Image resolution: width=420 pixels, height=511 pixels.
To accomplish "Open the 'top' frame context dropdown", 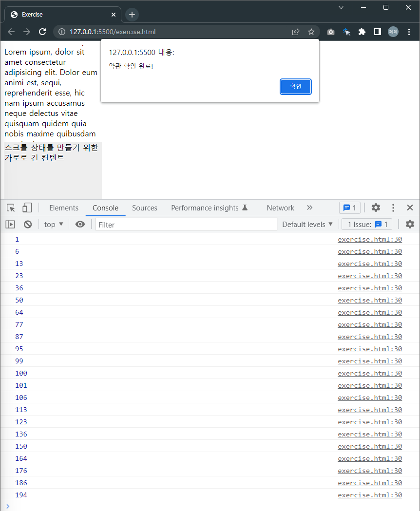I will 53,224.
